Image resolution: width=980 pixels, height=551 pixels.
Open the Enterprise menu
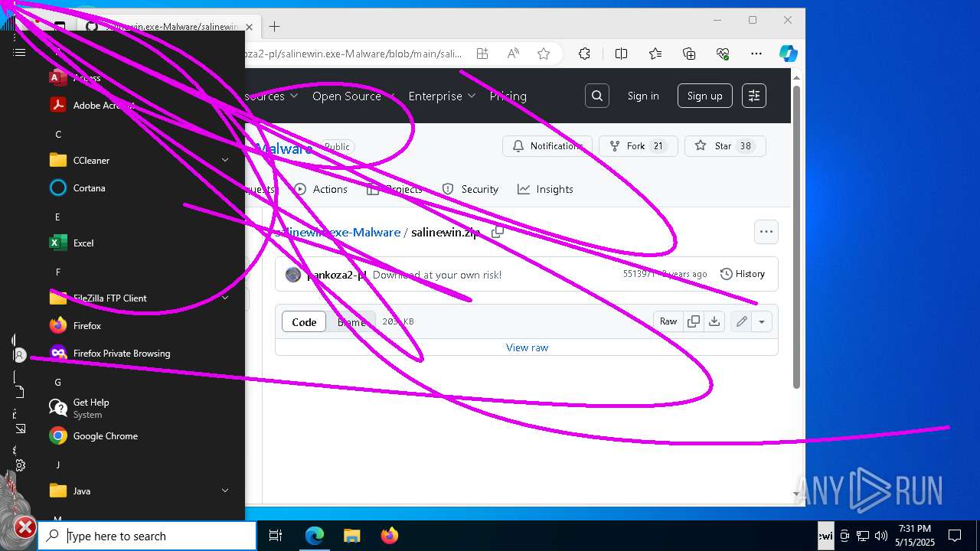tap(442, 96)
